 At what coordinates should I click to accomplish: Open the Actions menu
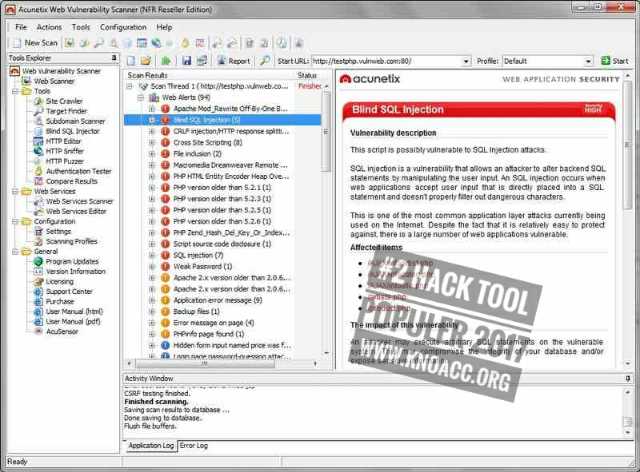point(49,27)
